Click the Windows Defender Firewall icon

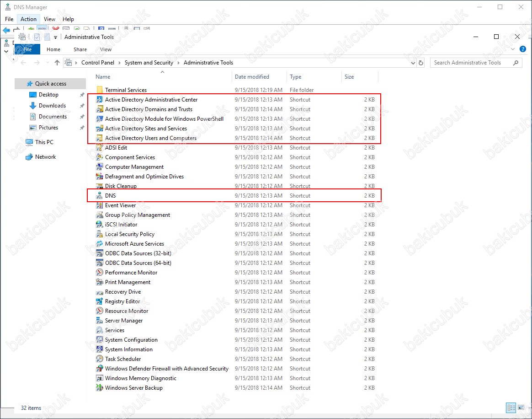coord(100,369)
